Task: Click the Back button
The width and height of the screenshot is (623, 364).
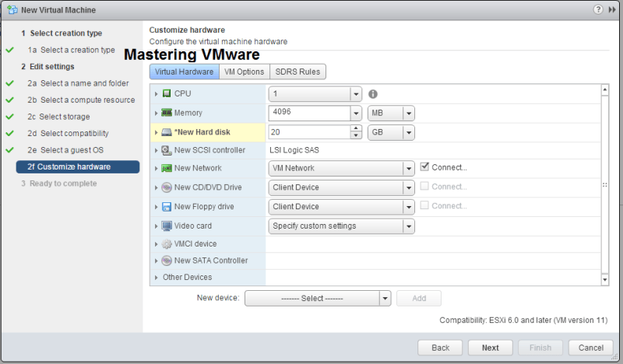Action: (x=440, y=348)
